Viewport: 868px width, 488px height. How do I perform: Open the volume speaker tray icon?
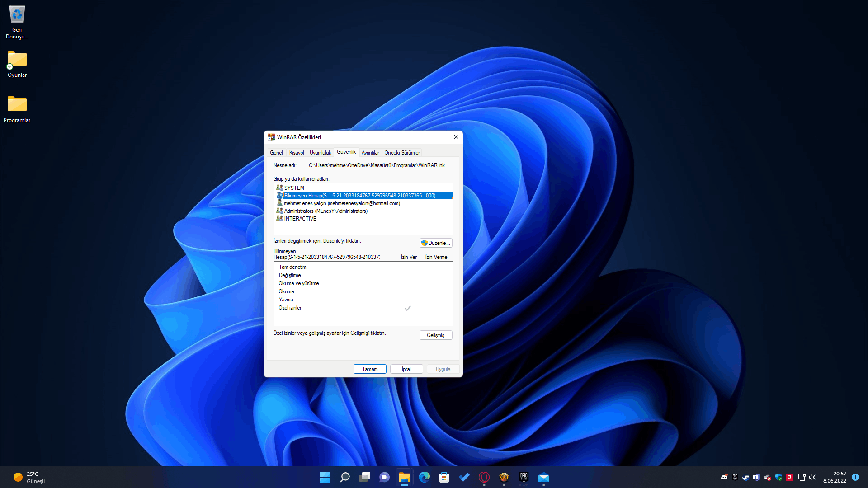point(812,477)
